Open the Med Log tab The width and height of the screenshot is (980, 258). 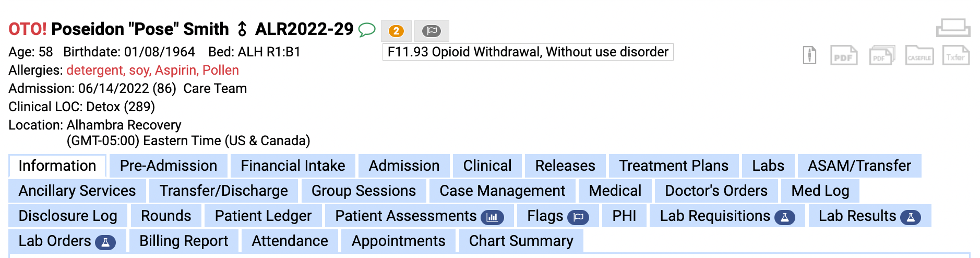point(820,191)
